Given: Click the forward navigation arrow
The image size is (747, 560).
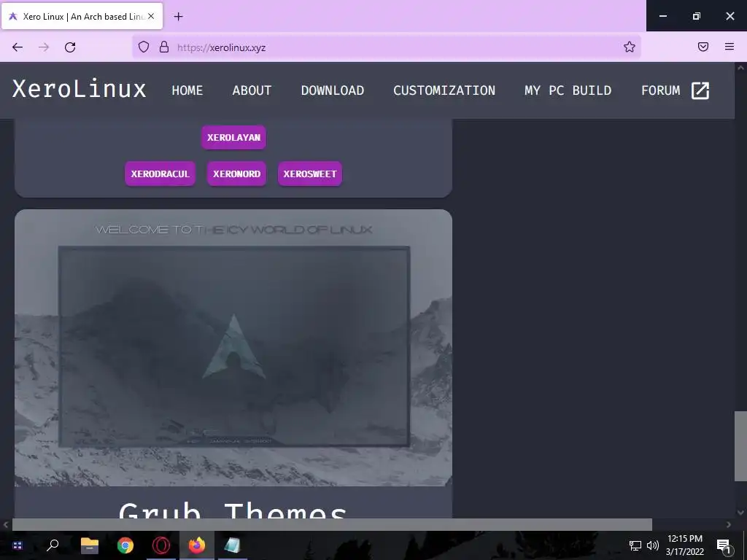Looking at the screenshot, I should 44,47.
